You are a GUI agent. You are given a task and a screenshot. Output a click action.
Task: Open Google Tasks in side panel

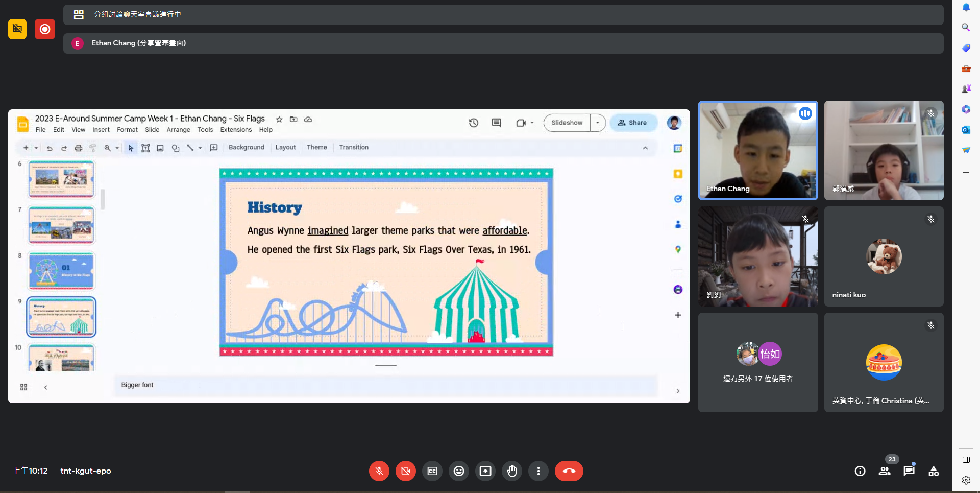678,199
